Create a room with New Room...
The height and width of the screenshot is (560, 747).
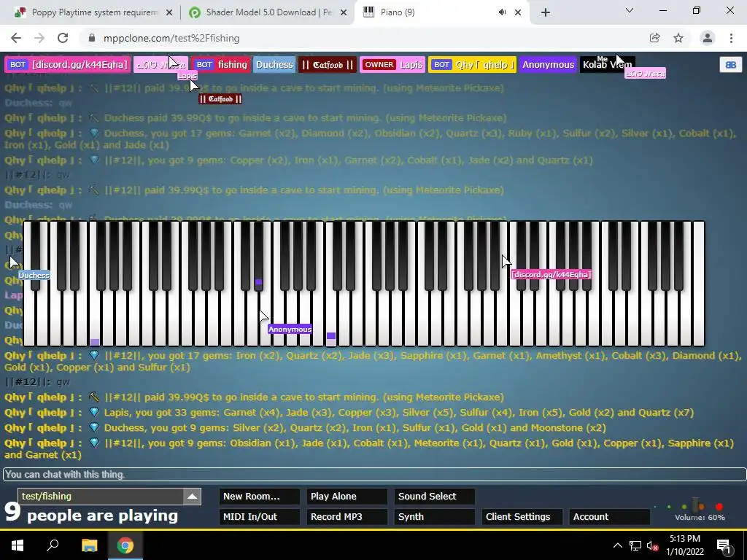260,496
